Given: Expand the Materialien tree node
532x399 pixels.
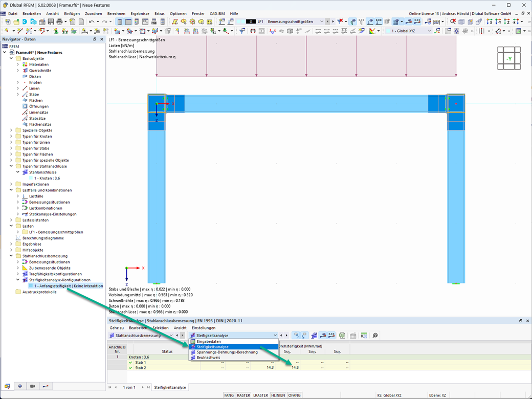Looking at the screenshot, I should click(18, 64).
